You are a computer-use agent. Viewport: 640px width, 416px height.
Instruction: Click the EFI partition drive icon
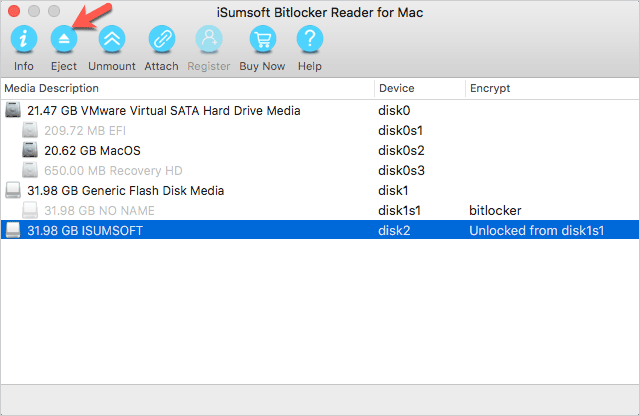(x=30, y=130)
